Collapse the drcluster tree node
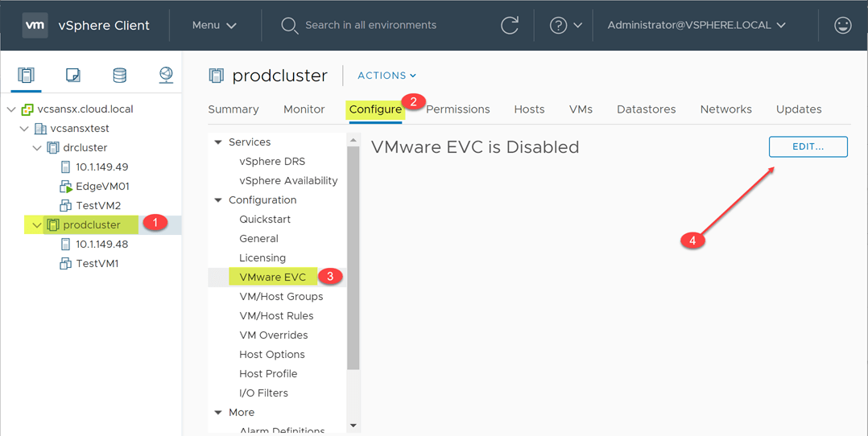868x436 pixels. click(37, 148)
